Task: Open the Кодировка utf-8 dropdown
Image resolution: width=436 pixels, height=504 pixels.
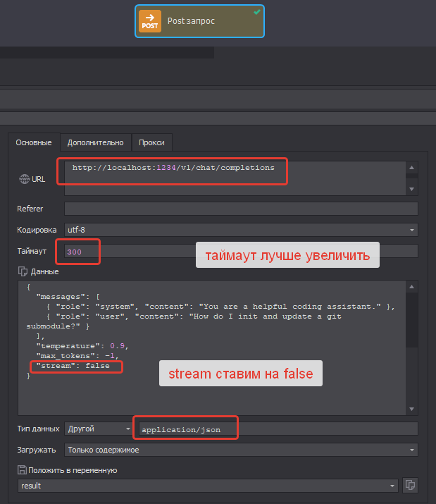Action: [240, 230]
